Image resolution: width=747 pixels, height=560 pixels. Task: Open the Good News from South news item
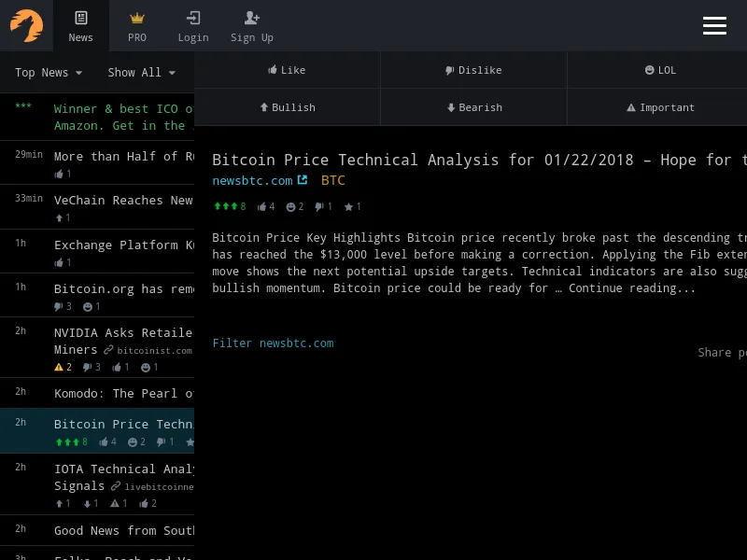tap(97, 530)
